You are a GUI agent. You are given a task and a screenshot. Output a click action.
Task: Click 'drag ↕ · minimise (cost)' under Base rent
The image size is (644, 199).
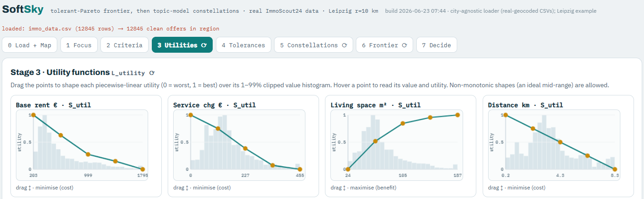[x=45, y=188]
